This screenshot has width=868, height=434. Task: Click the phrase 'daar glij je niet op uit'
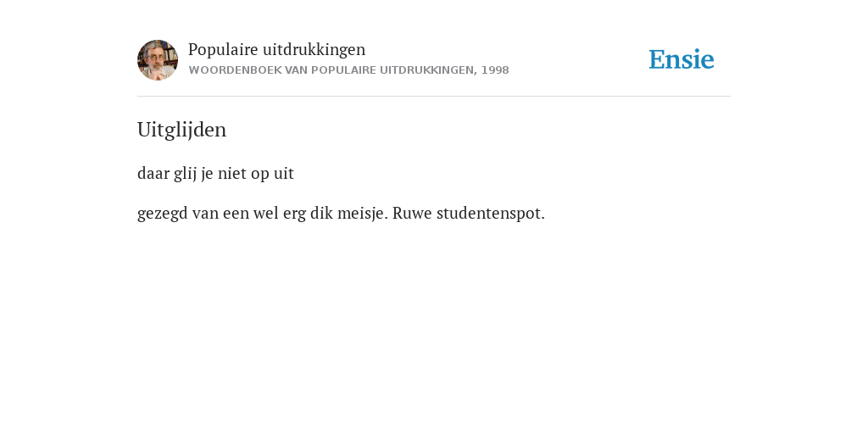tap(215, 173)
